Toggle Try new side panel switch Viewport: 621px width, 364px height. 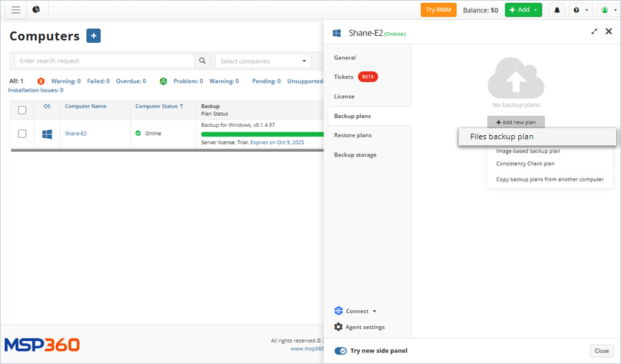point(341,351)
